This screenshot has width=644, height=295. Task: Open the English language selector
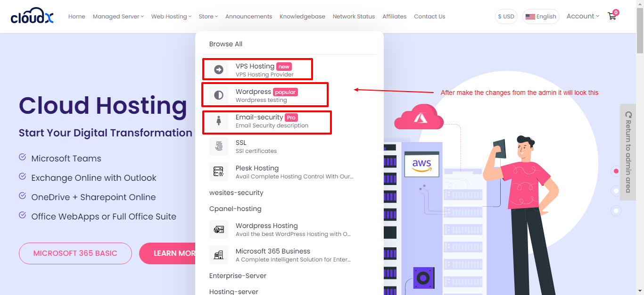(541, 17)
